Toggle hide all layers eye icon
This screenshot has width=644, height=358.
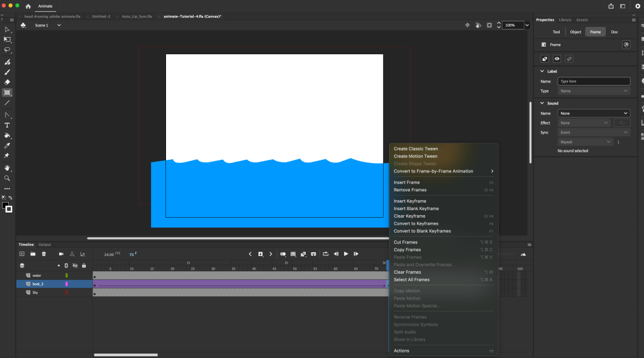(75, 266)
